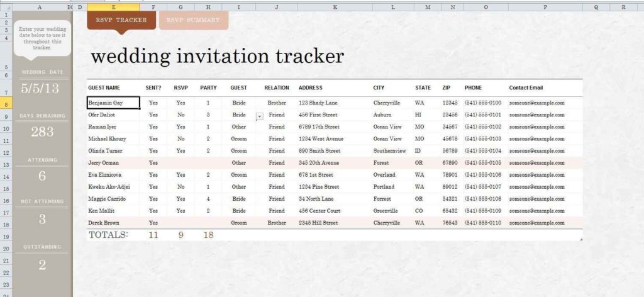Click the PHONE column heading
Image resolution: width=644 pixels, height=297 pixels.
pyautogui.click(x=473, y=88)
